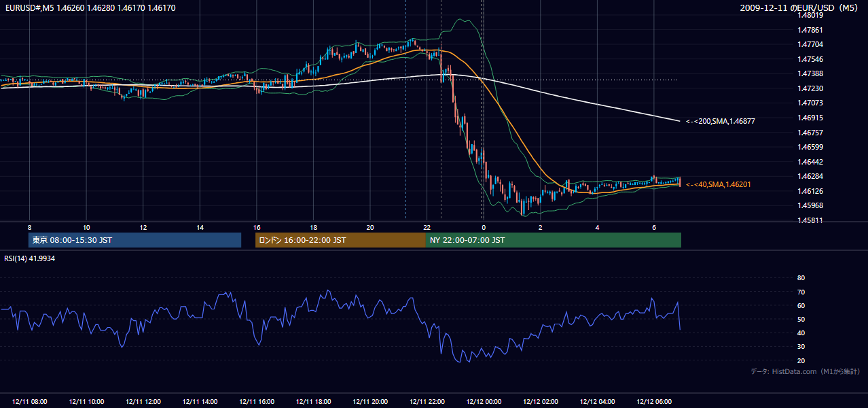Screen dimensions: 868x408
Task: Click hour tick 16 under the price chart
Action: (257, 227)
